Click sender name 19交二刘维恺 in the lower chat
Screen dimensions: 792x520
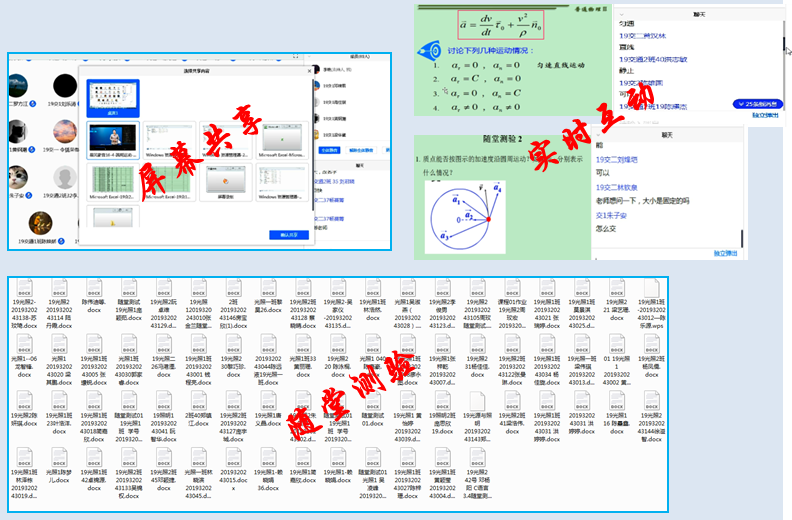619,159
